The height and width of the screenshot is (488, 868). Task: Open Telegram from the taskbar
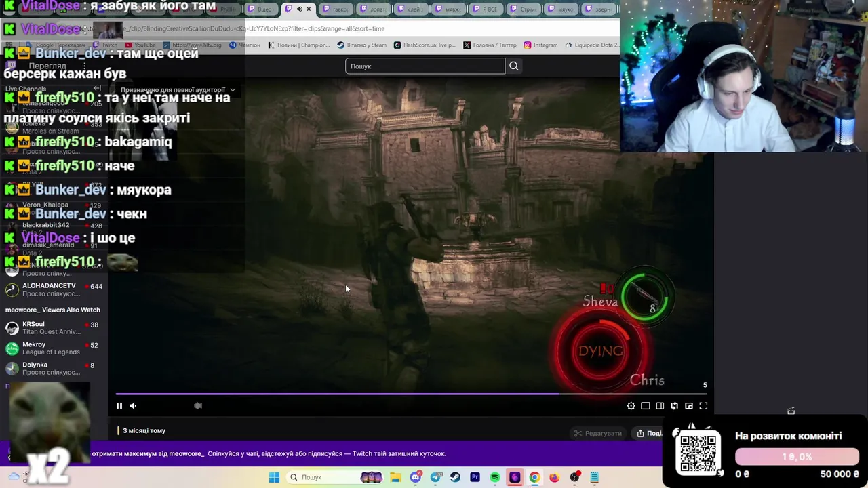(436, 477)
